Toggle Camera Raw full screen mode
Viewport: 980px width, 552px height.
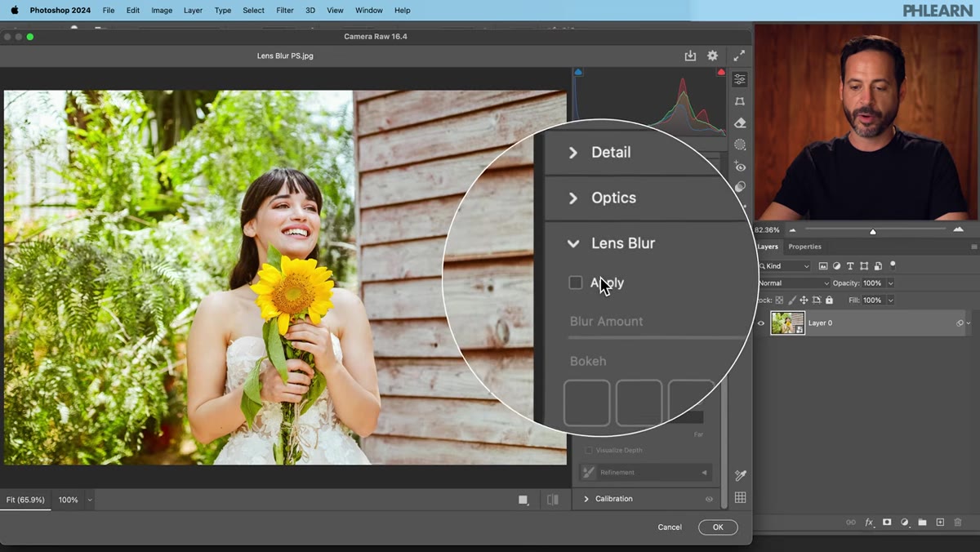[x=739, y=56]
